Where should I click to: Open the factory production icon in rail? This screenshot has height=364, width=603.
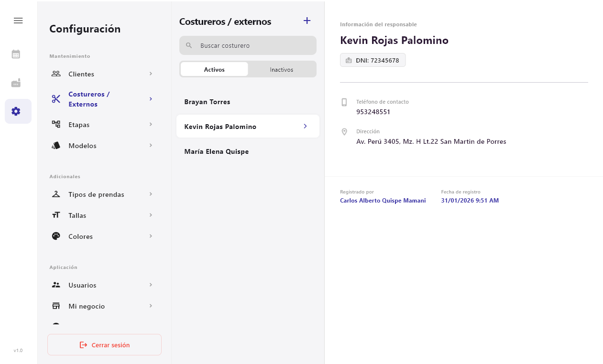coord(16,83)
